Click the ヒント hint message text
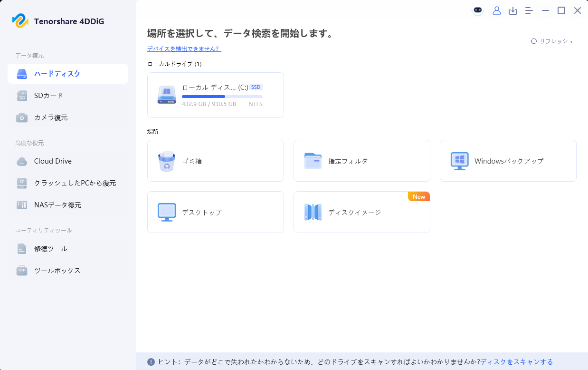 coord(319,362)
